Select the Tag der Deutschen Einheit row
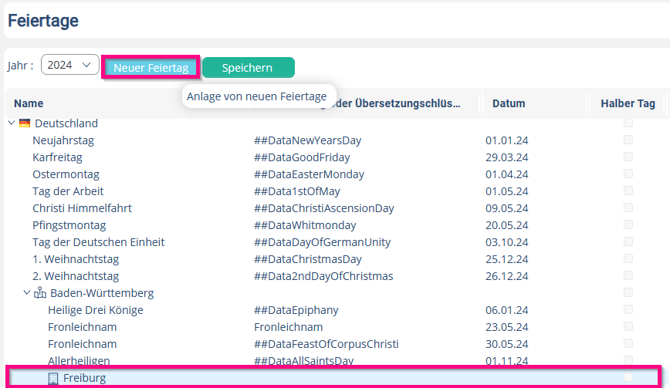Screen dimensions: 670x388 point(333,242)
